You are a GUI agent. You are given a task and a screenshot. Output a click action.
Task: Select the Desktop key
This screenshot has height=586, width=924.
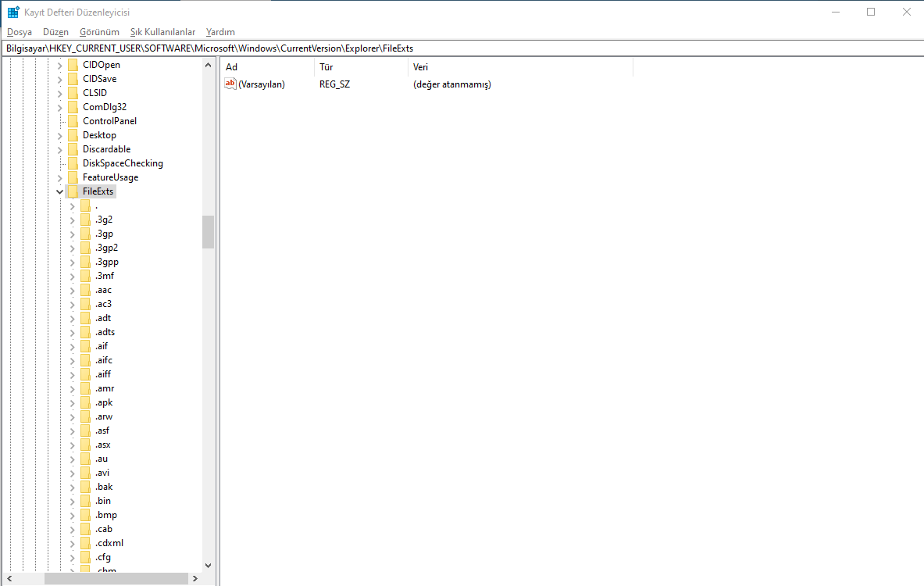click(x=100, y=135)
